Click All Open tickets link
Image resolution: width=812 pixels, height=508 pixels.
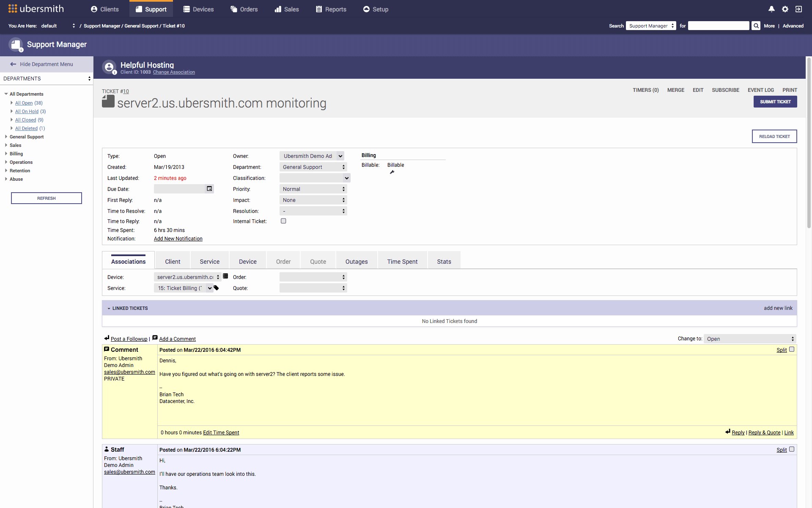pyautogui.click(x=24, y=103)
